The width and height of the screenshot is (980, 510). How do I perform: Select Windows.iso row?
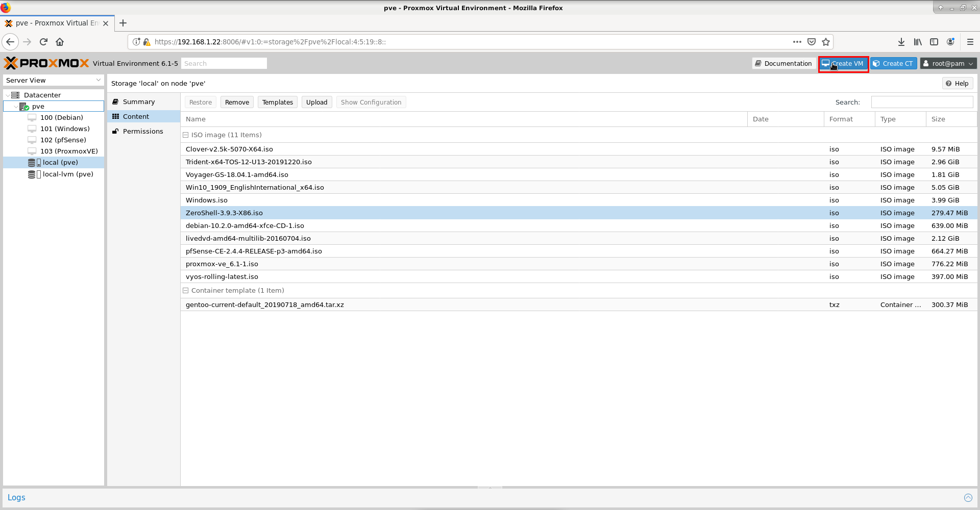[579, 200]
